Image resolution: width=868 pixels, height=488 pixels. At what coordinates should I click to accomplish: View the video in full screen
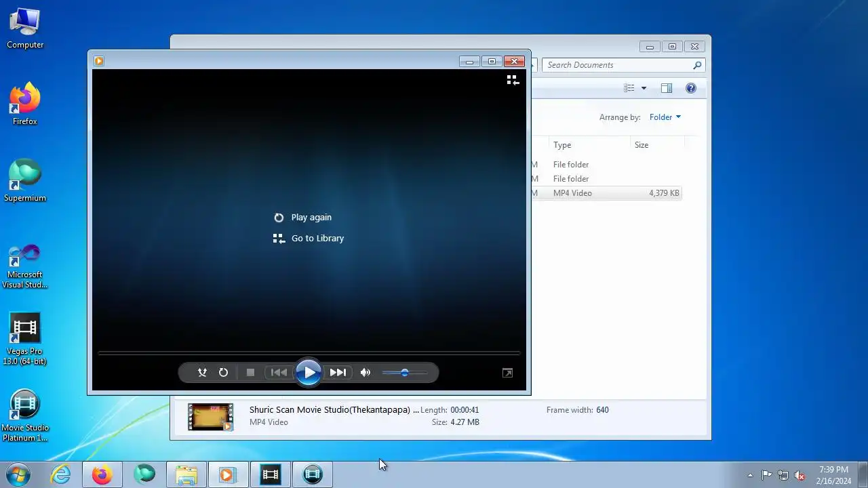[507, 373]
